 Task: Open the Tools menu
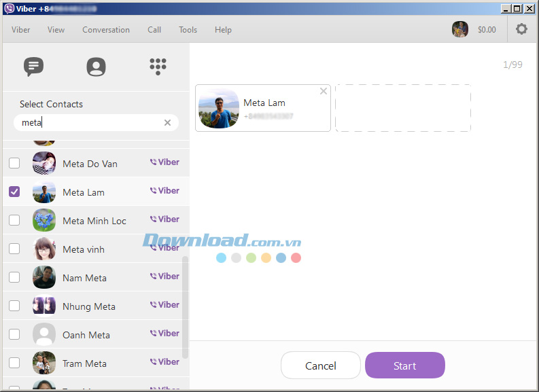point(188,30)
